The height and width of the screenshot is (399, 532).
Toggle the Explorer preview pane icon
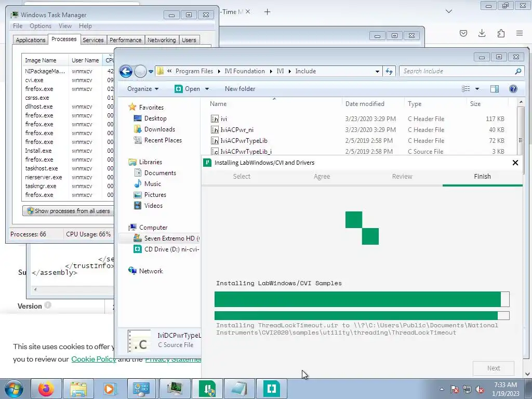[495, 89]
